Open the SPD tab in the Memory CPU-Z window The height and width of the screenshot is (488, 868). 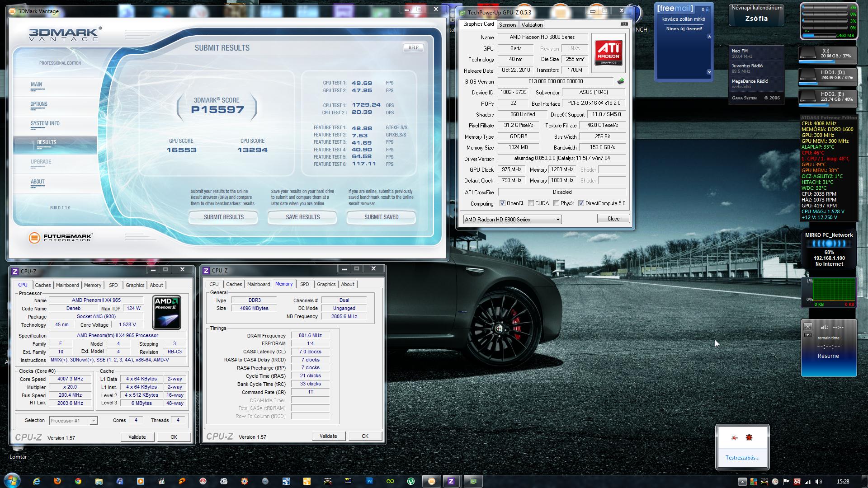pyautogui.click(x=304, y=284)
